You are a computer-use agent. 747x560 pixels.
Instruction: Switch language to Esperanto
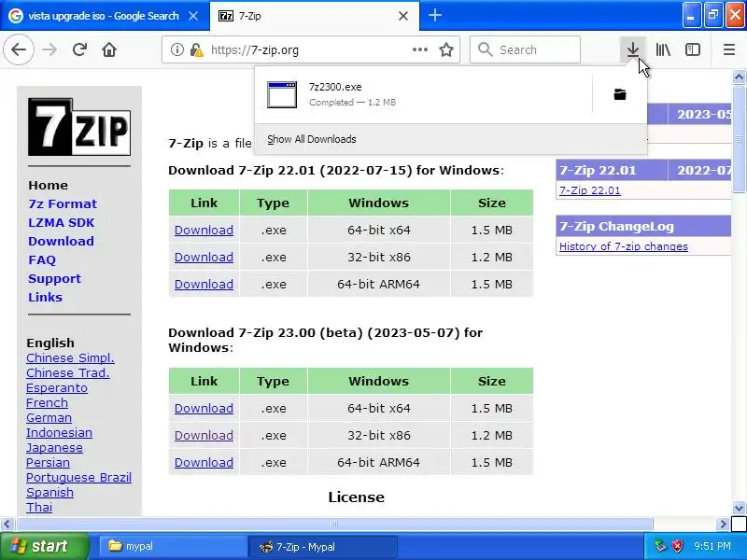point(57,388)
